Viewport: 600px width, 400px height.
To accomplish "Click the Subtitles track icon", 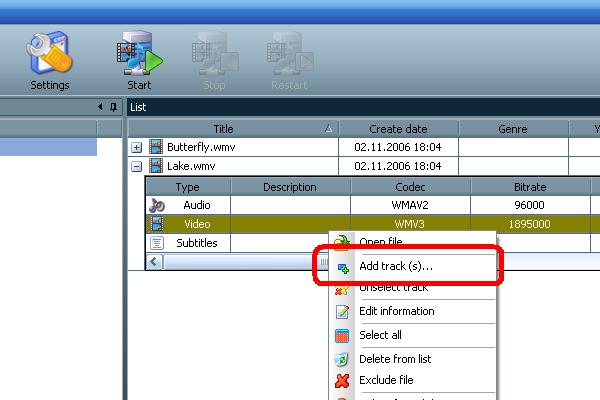I will pos(156,242).
